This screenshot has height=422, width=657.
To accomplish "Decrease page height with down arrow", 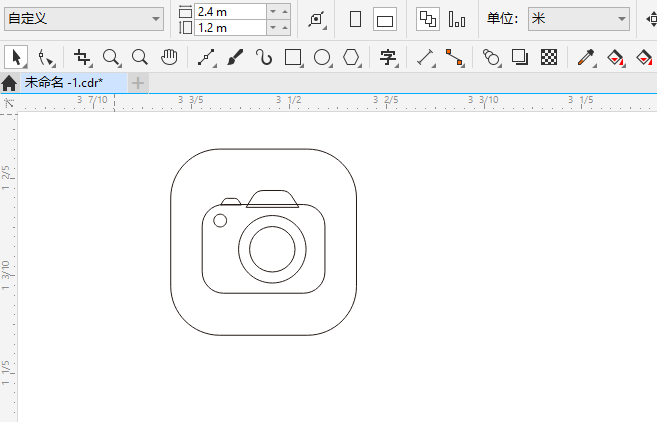I will pos(273,28).
